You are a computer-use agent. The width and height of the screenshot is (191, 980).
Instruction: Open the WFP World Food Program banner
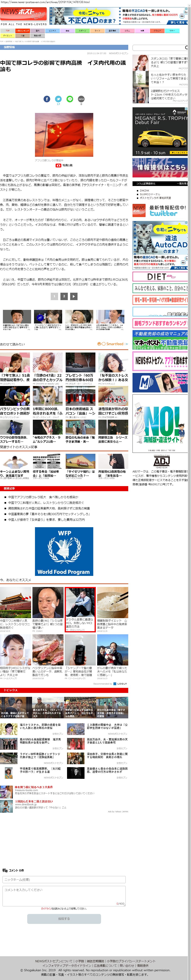pyautogui.click(x=64, y=551)
